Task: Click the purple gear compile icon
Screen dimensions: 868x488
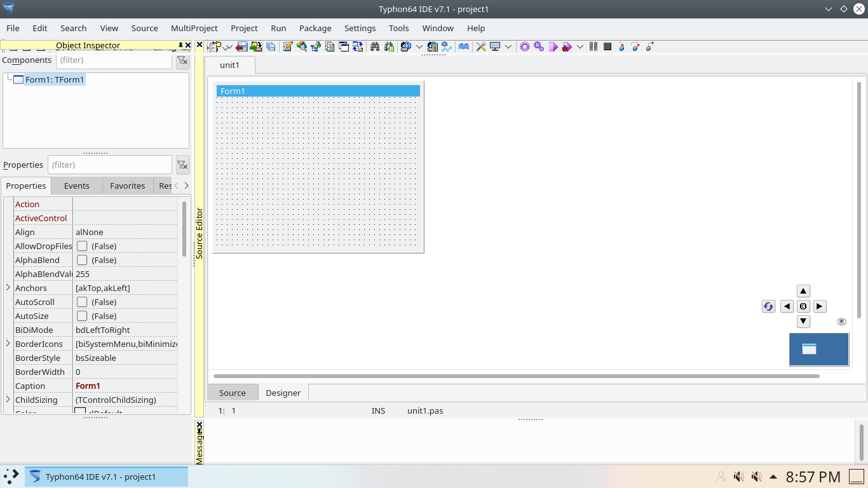Action: [524, 46]
